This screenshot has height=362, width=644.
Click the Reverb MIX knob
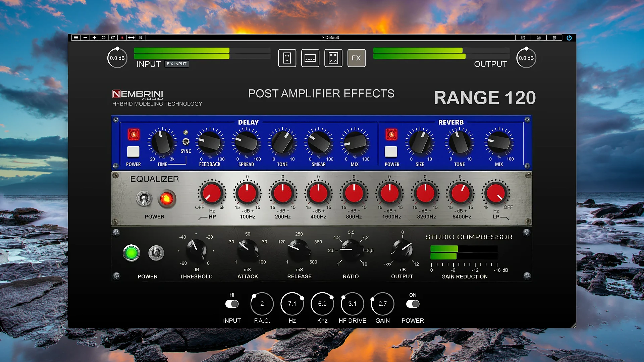click(499, 142)
